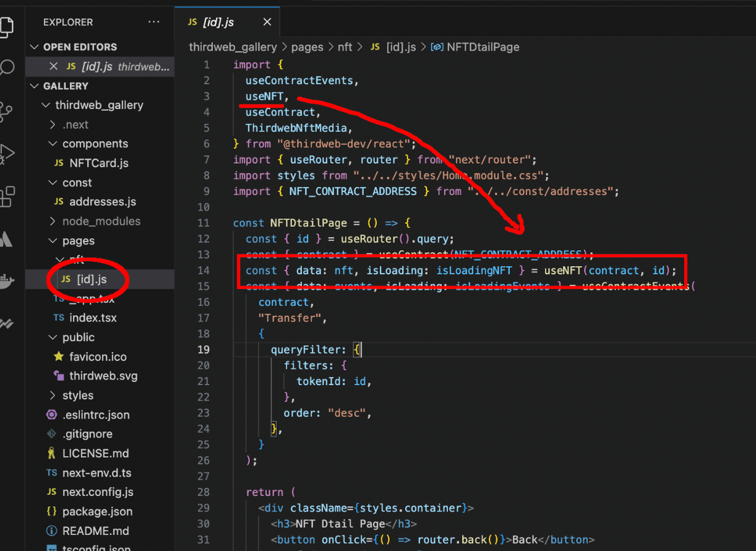
Task: Open the Extensions view
Action: (x=6, y=196)
